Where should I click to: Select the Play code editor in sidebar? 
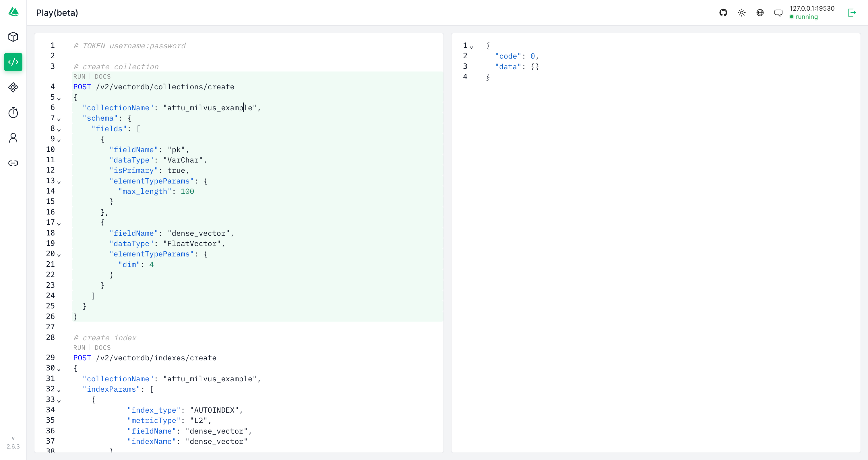click(13, 62)
